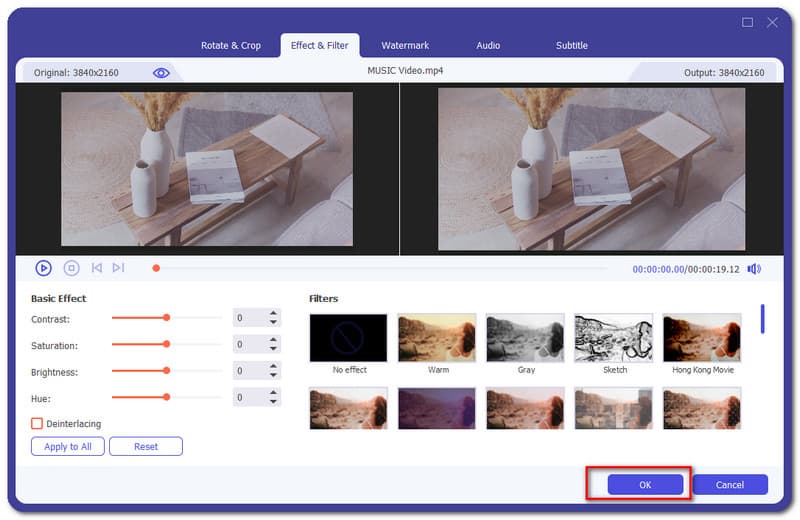Screen dimensions: 800x520
Task: Confirm changes with OK
Action: pyautogui.click(x=645, y=485)
